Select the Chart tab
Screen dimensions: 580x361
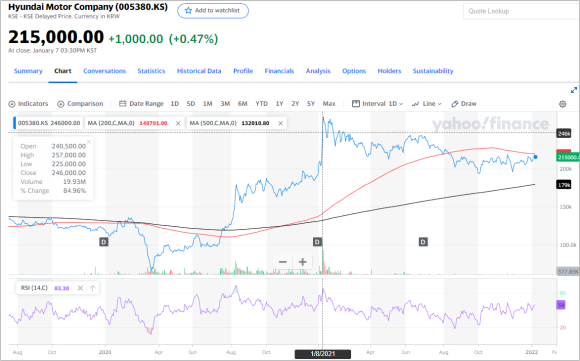63,71
